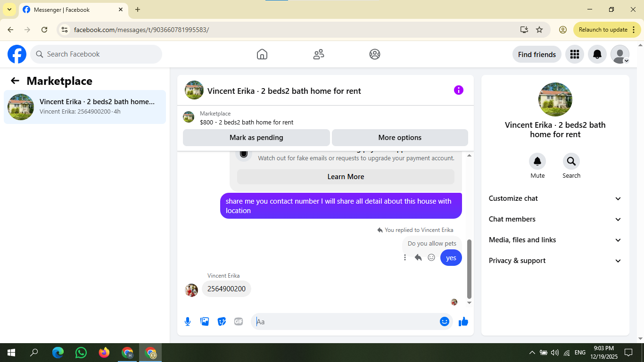Click the '$800 - 2 beds2 bath home for rent' listing text
Screen dimensions: 644x362
pyautogui.click(x=247, y=122)
